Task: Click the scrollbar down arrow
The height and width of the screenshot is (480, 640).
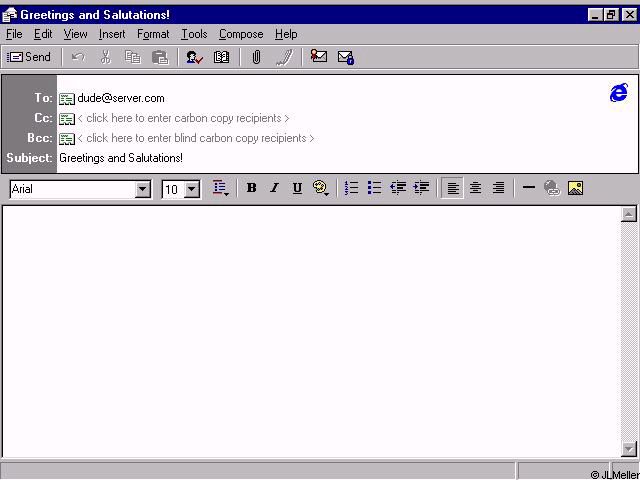Action: click(629, 449)
